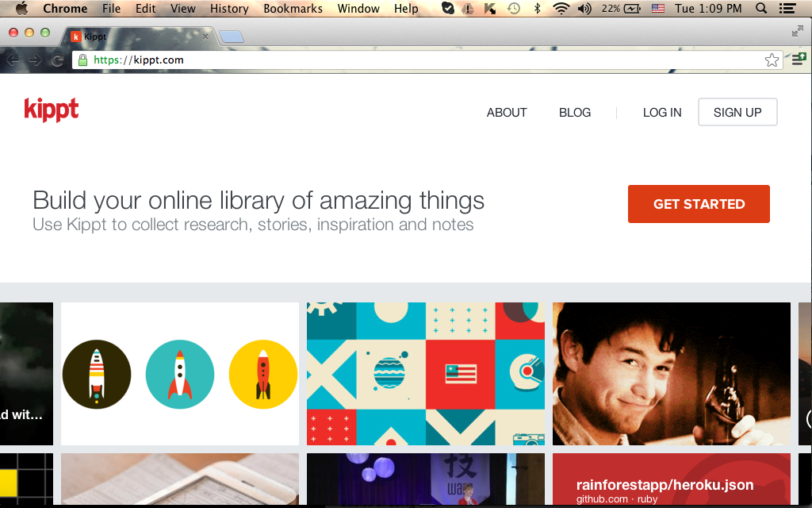The image size is (812, 508).
Task: Open Spotlight search magnifier icon
Action: click(760, 8)
